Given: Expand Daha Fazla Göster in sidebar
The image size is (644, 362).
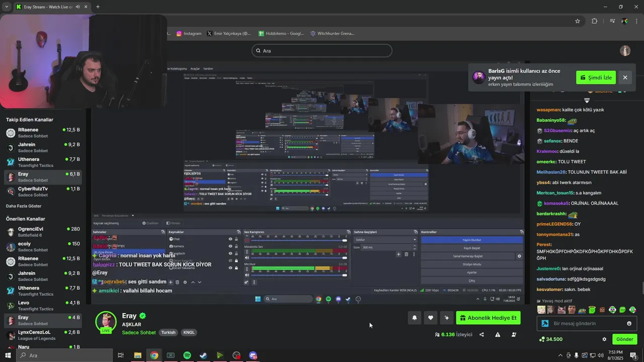Looking at the screenshot, I should [24, 206].
